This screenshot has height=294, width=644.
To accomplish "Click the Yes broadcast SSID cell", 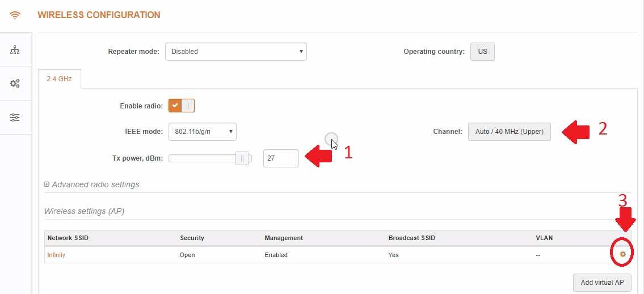I will coord(393,255).
